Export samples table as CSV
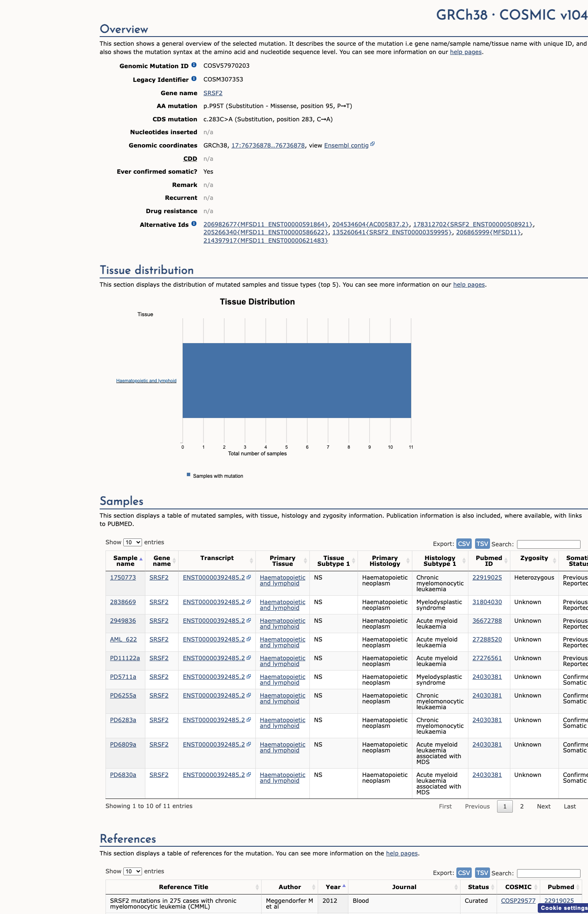Screen dimensions: 588x914 click(x=464, y=544)
